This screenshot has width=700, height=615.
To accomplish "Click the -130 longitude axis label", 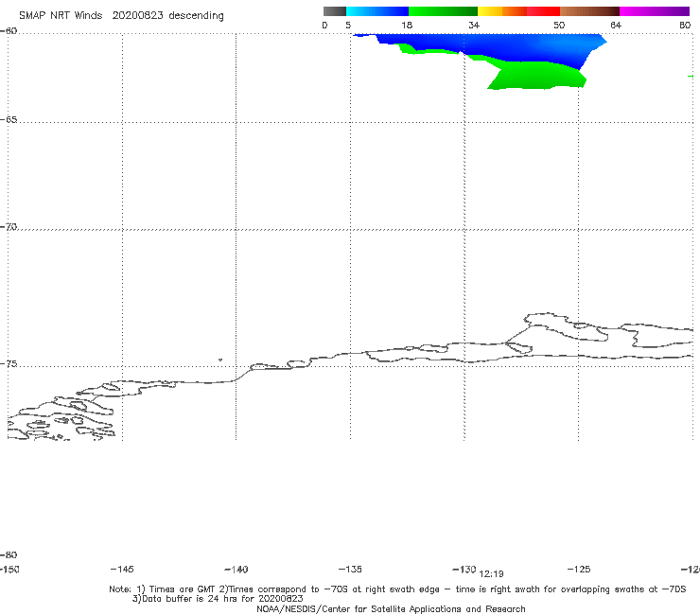I will [464, 569].
